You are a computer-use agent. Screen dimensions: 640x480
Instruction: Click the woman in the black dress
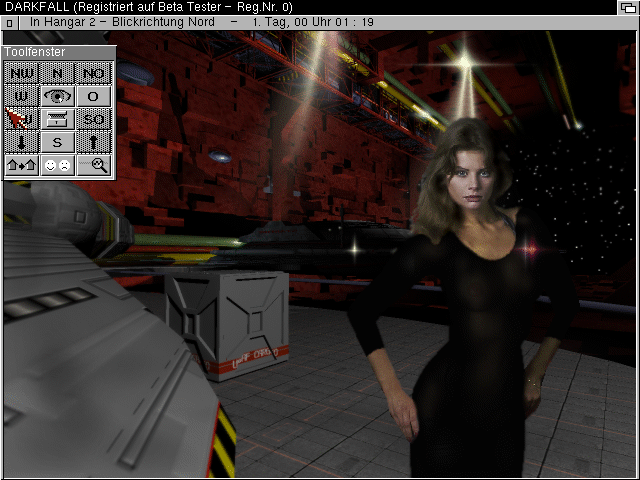[x=463, y=298]
